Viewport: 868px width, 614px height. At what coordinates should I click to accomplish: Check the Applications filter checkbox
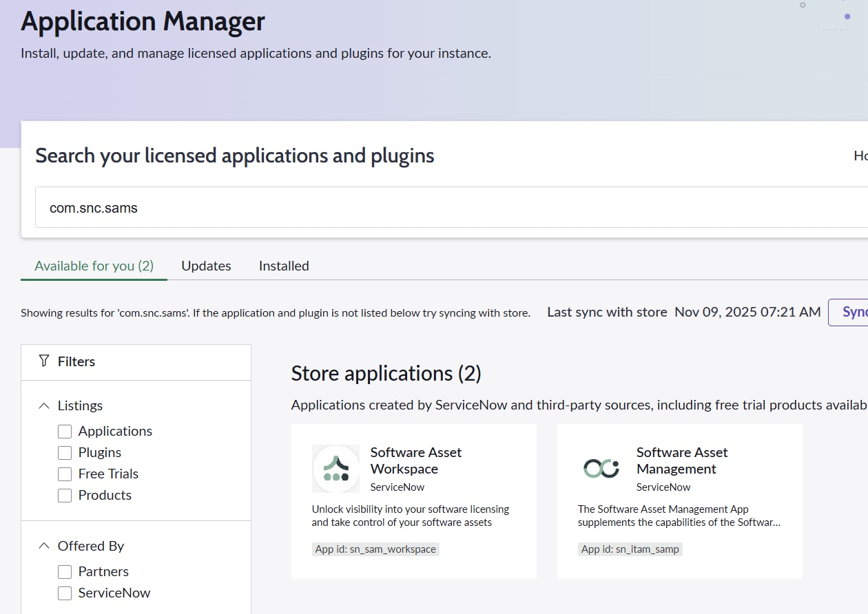[65, 432]
